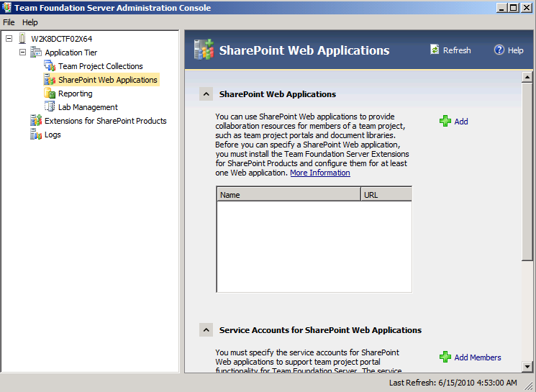Click the green plus icon beside Add Members
The width and height of the screenshot is (536, 392).
tap(445, 357)
